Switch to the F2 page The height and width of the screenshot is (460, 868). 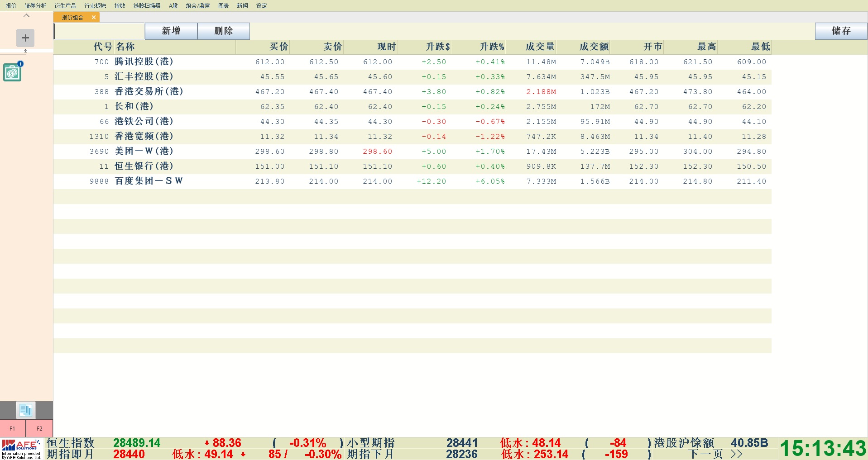tap(39, 428)
